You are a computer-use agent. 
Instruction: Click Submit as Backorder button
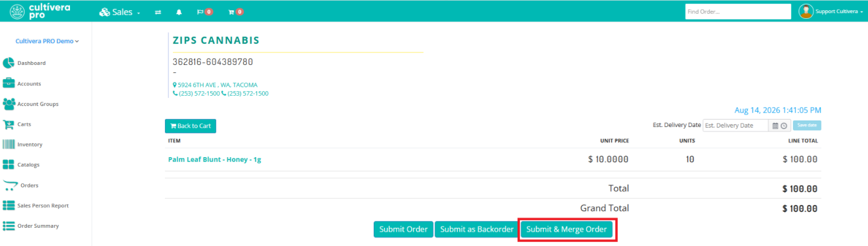point(477,229)
